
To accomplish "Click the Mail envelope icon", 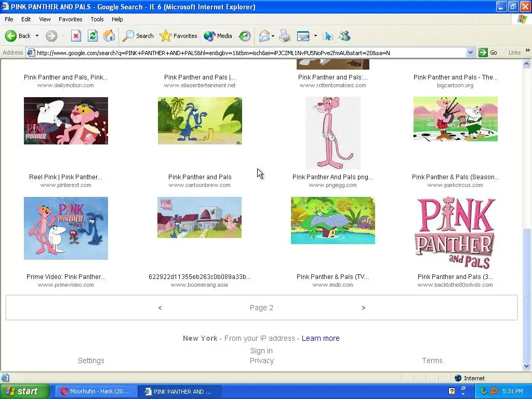I will pyautogui.click(x=264, y=36).
